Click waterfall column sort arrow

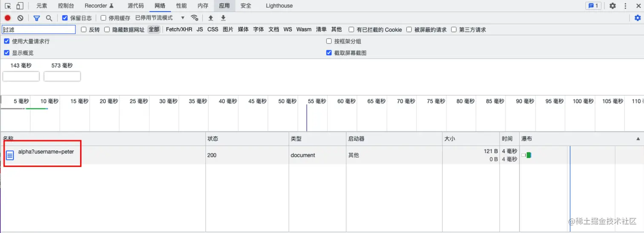point(638,139)
